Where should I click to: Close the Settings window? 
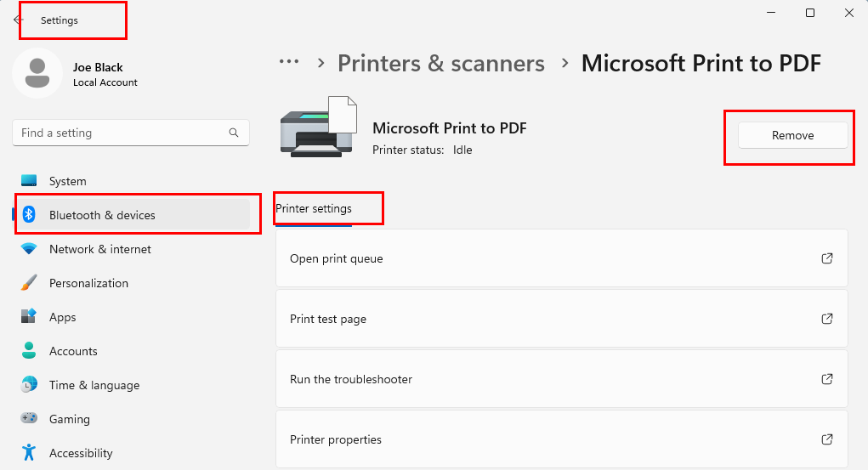pos(849,13)
